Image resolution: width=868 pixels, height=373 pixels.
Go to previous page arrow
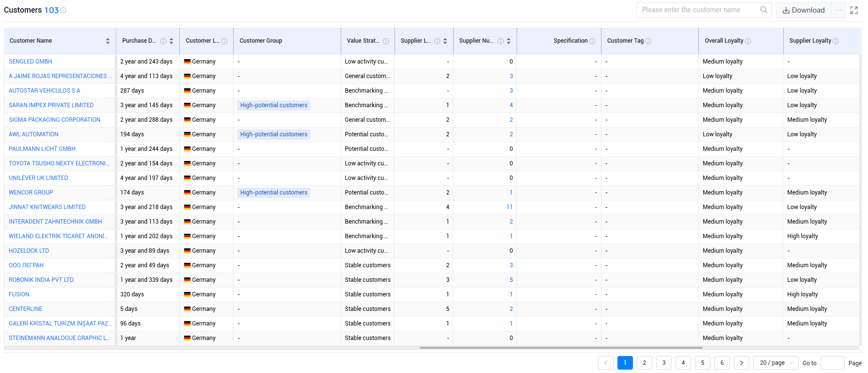606,363
